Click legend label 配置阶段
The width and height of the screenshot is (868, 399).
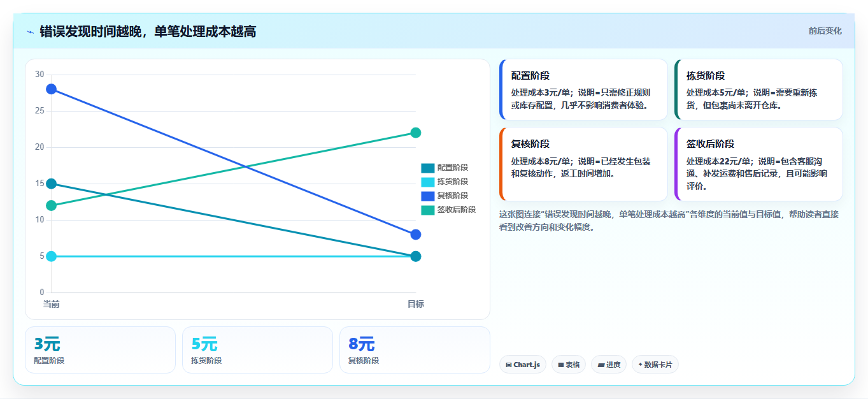click(x=453, y=168)
